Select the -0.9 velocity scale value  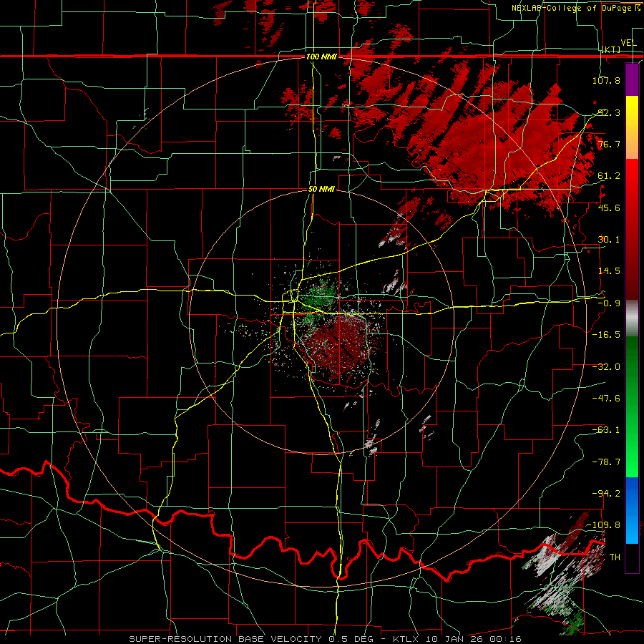point(609,303)
